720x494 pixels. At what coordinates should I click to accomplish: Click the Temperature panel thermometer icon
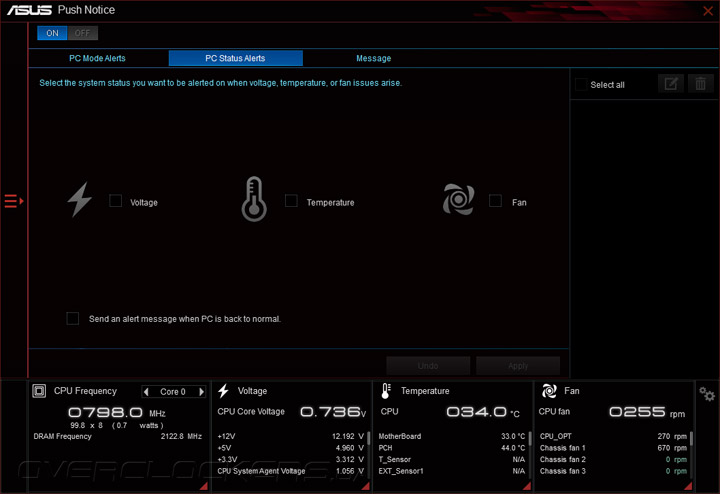[x=386, y=391]
